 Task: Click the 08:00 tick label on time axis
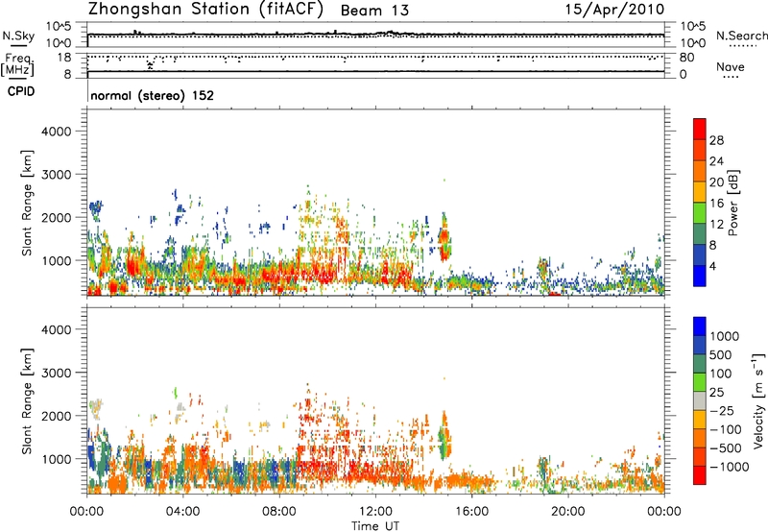coord(279,510)
